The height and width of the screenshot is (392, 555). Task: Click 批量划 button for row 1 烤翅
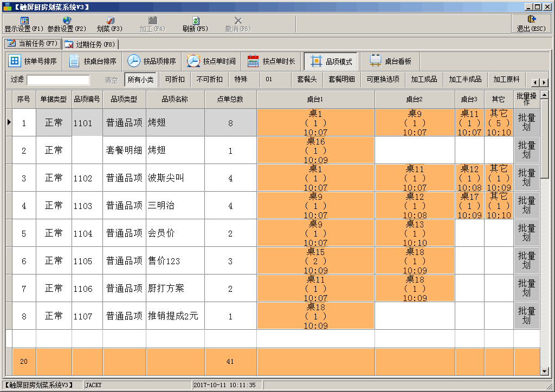(526, 122)
